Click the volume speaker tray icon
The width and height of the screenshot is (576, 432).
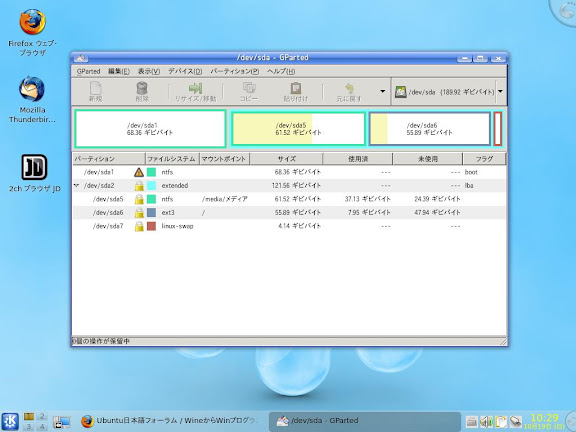click(486, 422)
